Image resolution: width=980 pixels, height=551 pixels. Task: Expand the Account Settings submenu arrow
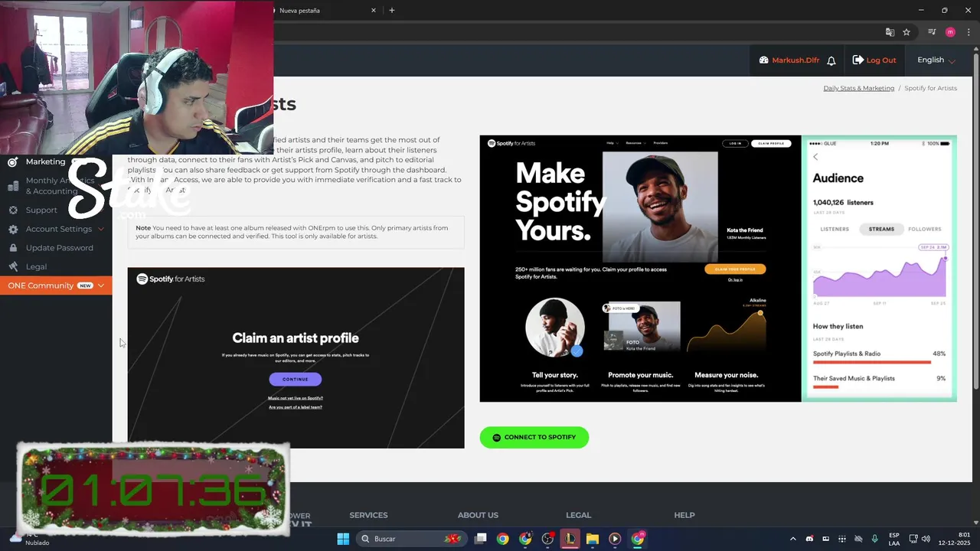100,229
